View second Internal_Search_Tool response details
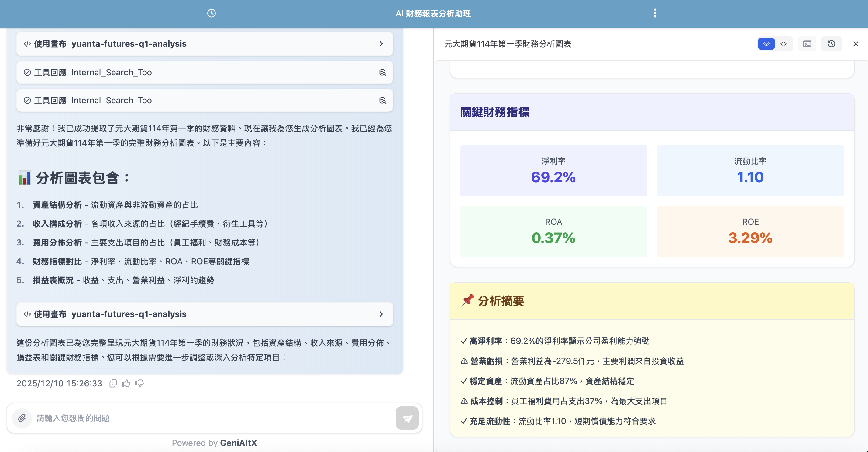The height and width of the screenshot is (452, 868). 382,100
